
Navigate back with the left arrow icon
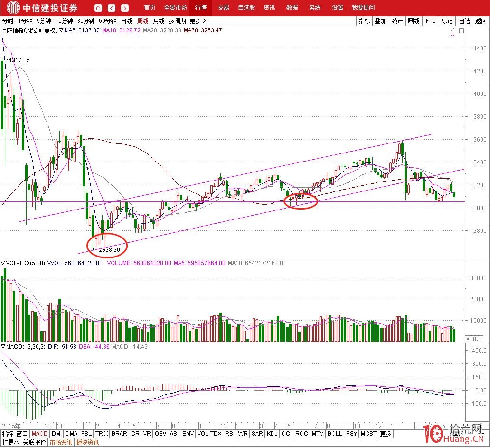(112, 8)
